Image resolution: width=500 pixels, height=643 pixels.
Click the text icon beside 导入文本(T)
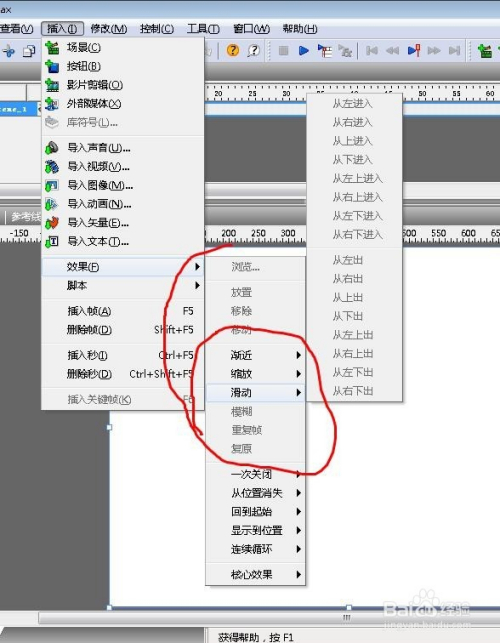(x=52, y=242)
